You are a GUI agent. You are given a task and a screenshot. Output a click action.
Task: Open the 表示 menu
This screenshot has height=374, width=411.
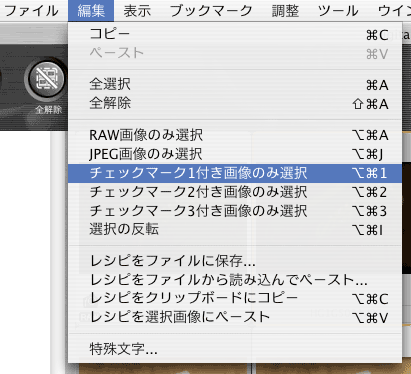137,11
